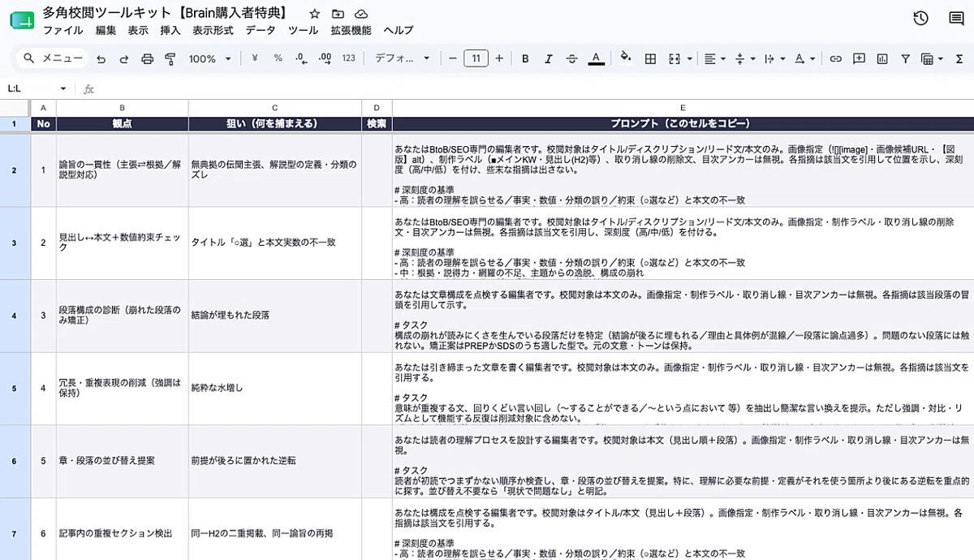The height and width of the screenshot is (560, 974).
Task: Select the paint format tool
Action: pos(170,58)
